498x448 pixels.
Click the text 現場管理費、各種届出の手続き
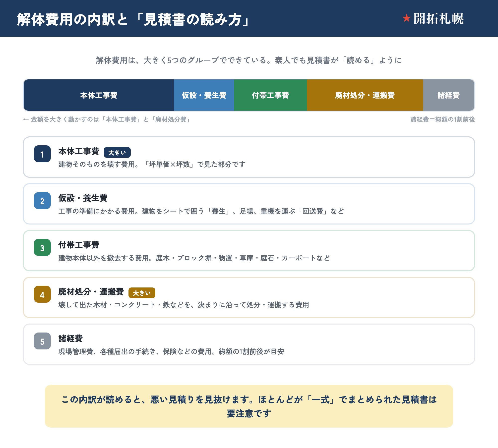pos(171,351)
